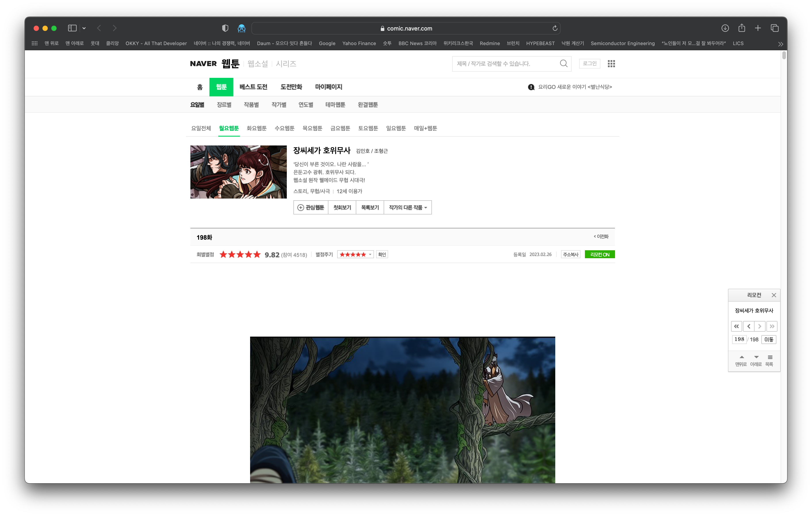The image size is (812, 516).
Task: Open privacy report shield icon
Action: [x=225, y=28]
